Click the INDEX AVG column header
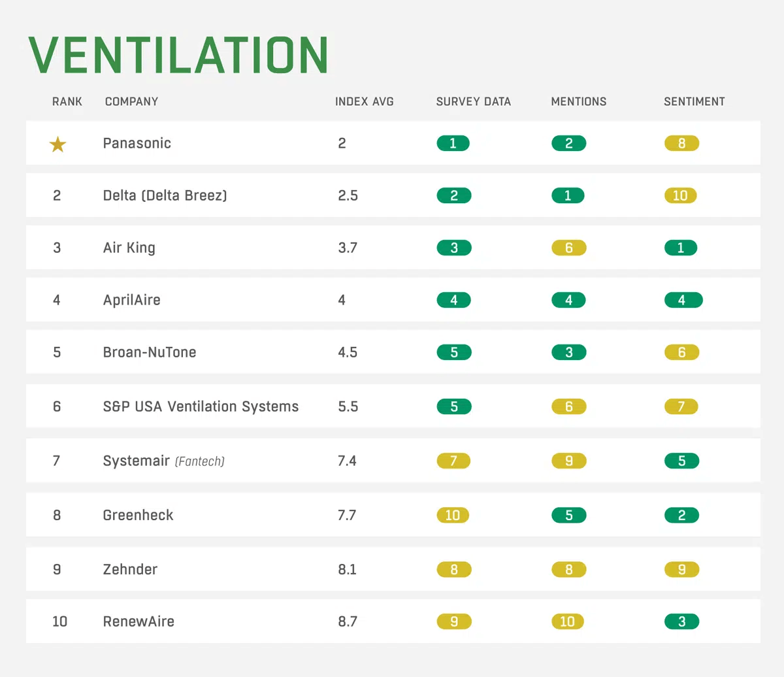 (365, 101)
